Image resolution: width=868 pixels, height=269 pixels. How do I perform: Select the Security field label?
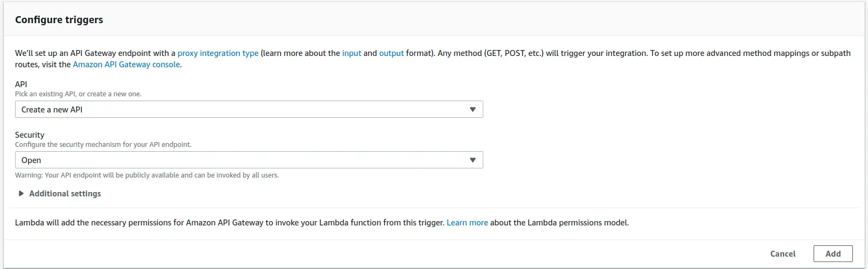[30, 135]
